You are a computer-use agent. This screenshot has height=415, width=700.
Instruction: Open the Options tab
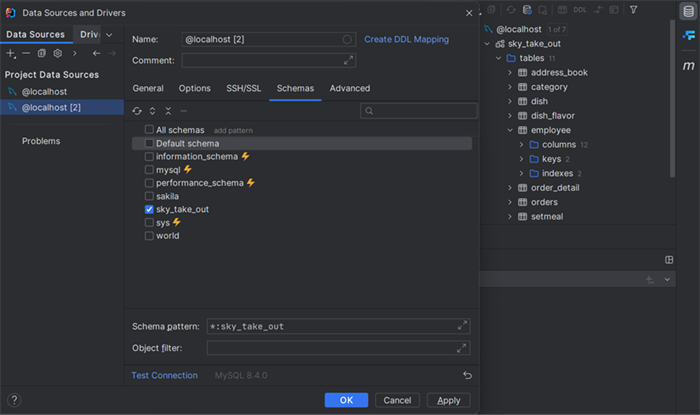pos(195,88)
